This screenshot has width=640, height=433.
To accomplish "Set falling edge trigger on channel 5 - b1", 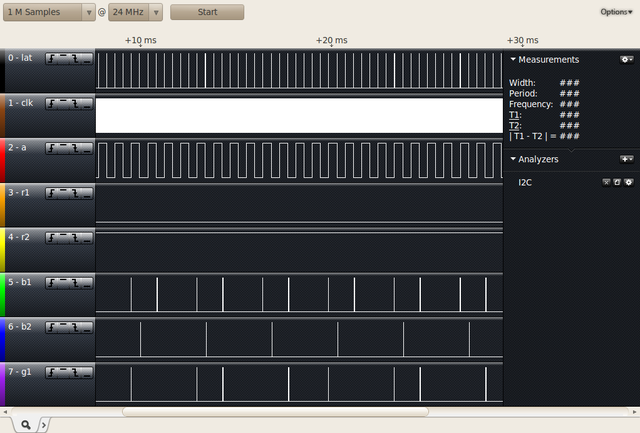I will point(75,283).
